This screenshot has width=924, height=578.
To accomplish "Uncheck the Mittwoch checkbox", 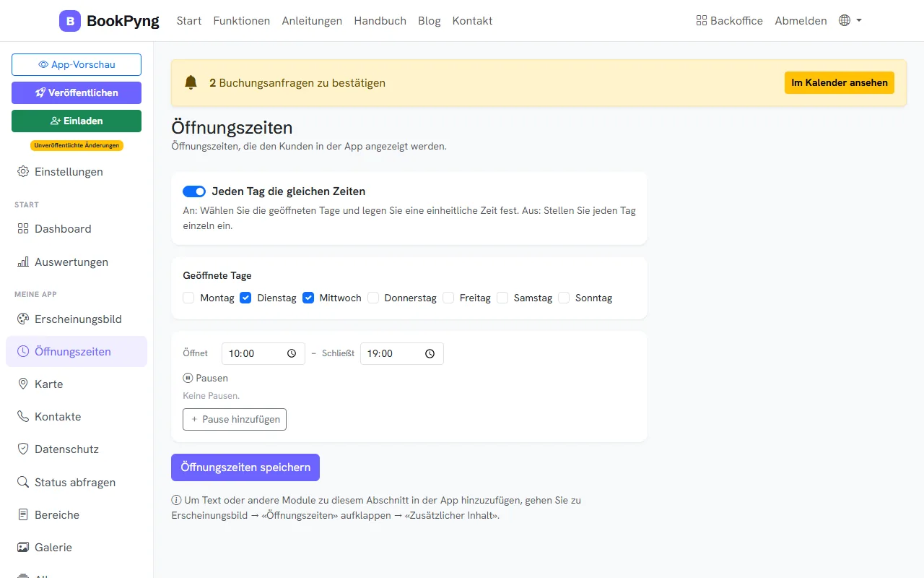I will [x=308, y=298].
